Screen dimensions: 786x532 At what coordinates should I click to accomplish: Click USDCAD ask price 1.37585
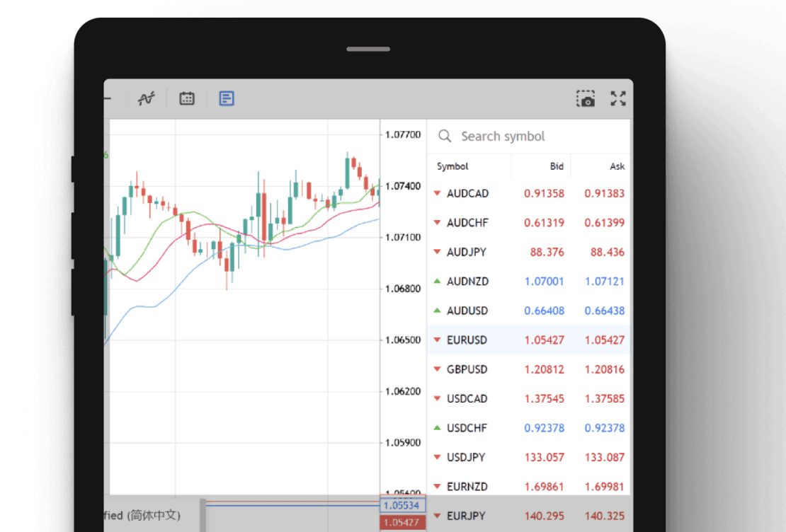click(605, 399)
